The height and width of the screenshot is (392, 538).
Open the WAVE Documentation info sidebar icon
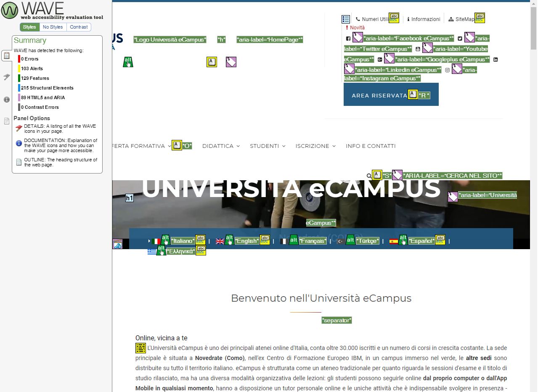6,100
